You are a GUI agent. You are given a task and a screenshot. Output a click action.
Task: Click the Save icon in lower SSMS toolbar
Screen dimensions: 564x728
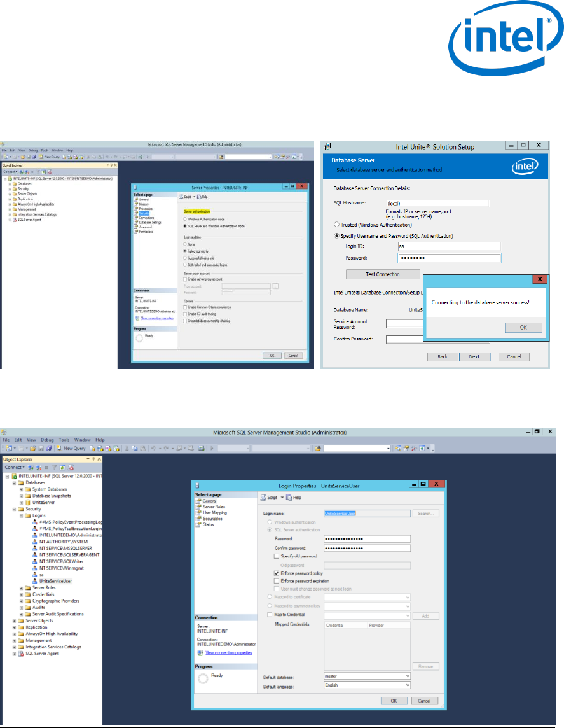click(x=41, y=449)
